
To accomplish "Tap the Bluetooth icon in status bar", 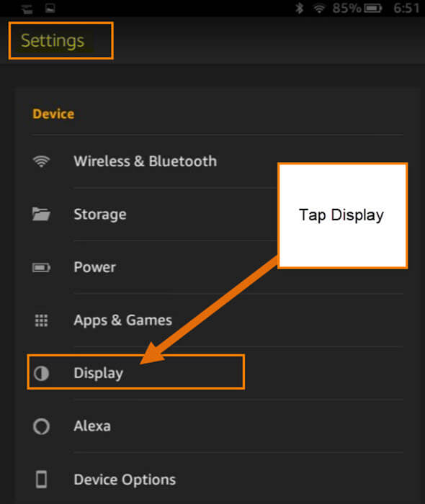I will [299, 9].
